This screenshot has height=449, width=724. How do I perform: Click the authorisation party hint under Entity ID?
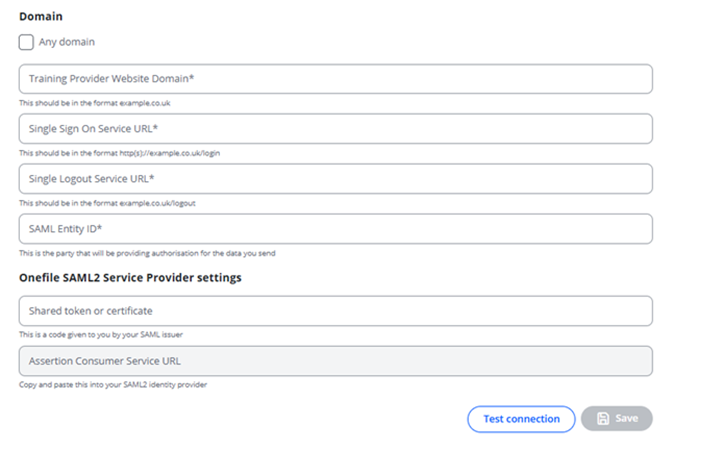(147, 253)
